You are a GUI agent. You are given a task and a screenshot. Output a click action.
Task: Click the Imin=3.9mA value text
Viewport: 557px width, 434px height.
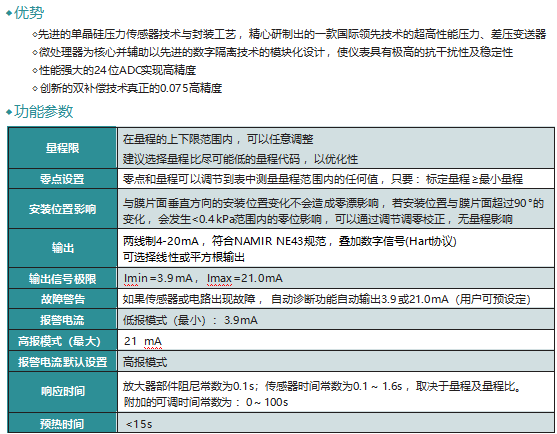(158, 278)
